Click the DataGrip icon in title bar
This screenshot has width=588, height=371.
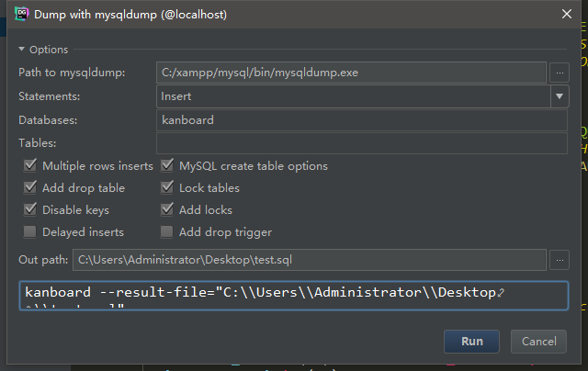pos(22,15)
